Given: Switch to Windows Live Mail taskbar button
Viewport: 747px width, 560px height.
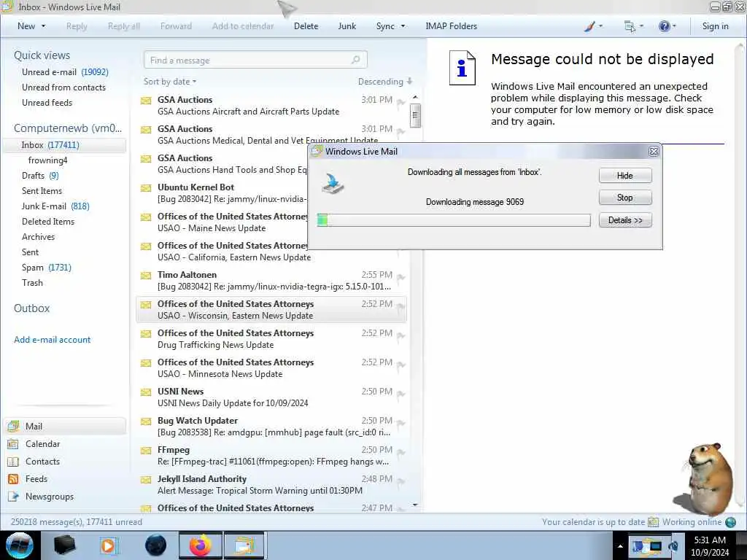Looking at the screenshot, I should (244, 545).
